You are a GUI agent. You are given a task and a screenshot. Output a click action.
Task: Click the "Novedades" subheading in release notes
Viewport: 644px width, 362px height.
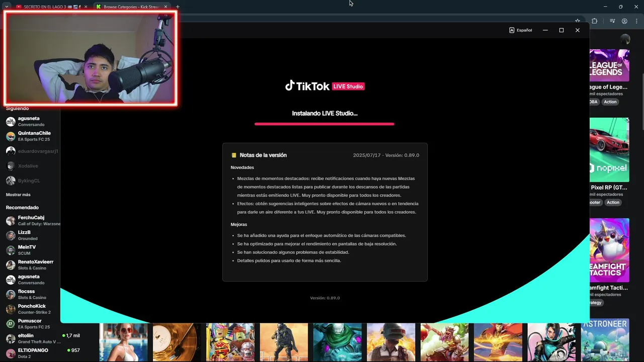(243, 167)
